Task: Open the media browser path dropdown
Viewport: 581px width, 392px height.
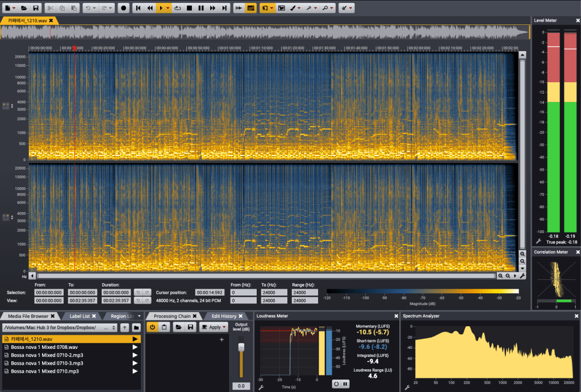Action: pyautogui.click(x=112, y=328)
